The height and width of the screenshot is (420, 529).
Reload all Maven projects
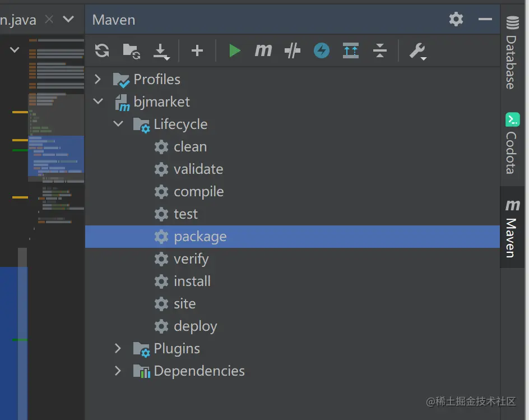[102, 51]
